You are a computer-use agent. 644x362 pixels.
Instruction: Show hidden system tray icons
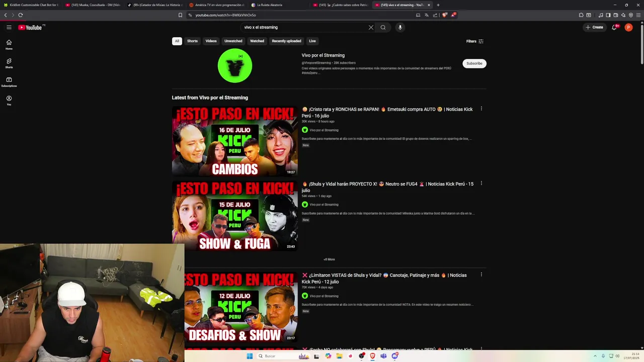[595, 356]
